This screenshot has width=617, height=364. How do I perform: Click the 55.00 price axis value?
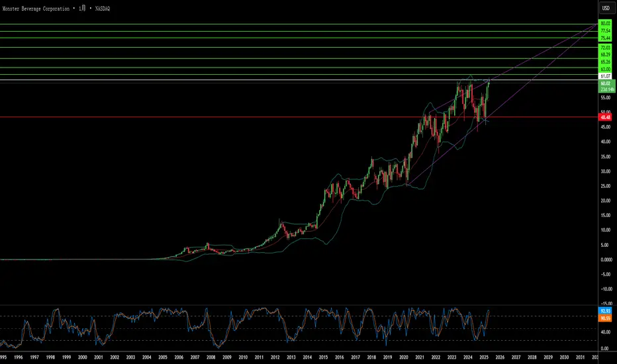pyautogui.click(x=606, y=97)
